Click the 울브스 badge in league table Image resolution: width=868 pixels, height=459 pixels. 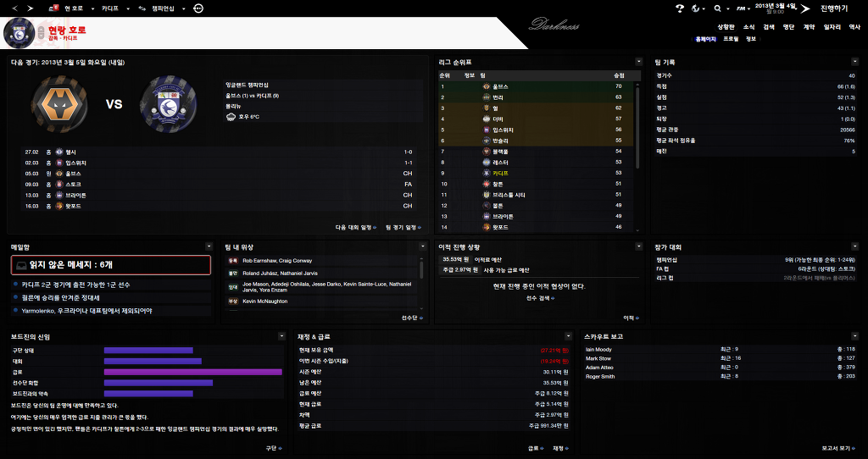486,86
